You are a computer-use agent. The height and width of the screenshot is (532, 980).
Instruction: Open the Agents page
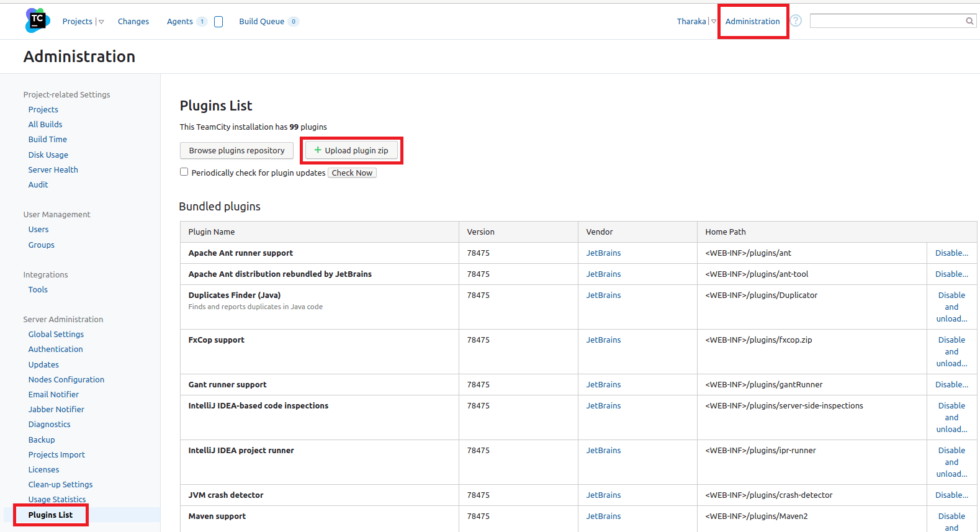click(x=180, y=21)
